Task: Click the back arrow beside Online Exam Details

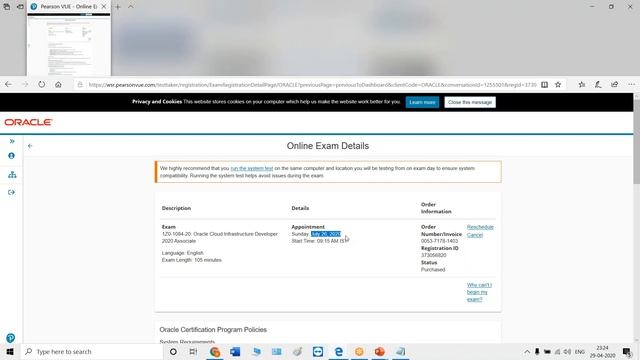Action: [x=30, y=146]
